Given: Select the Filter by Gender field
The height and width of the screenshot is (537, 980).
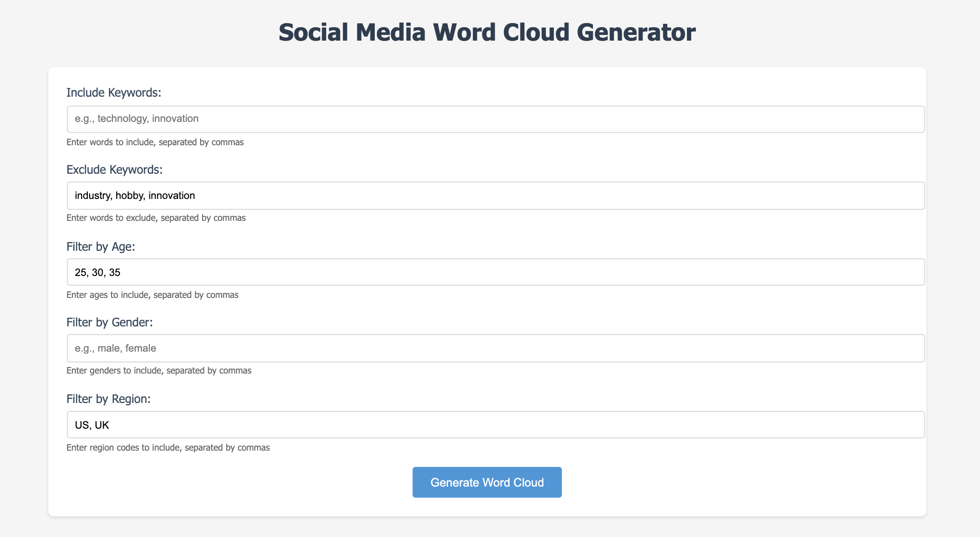Looking at the screenshot, I should pyautogui.click(x=495, y=348).
